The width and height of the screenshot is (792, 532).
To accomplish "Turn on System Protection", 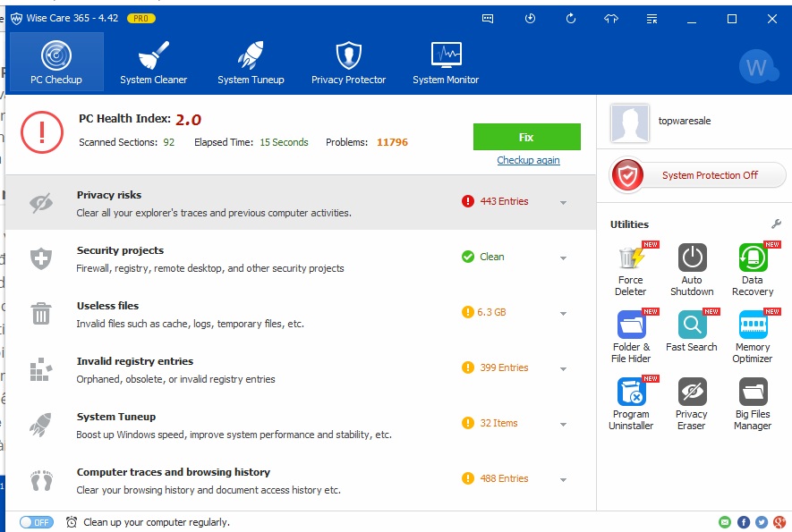I will click(698, 175).
